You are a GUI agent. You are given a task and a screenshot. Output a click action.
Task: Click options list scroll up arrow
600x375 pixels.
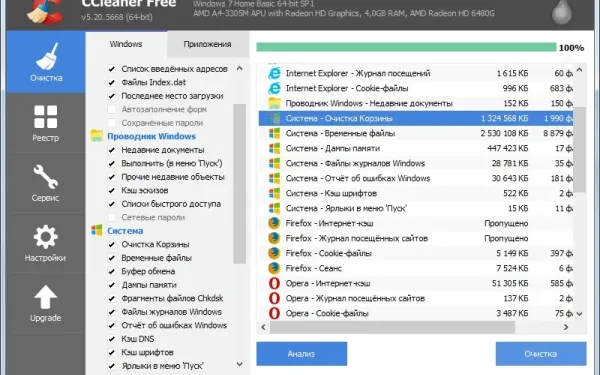point(240,68)
